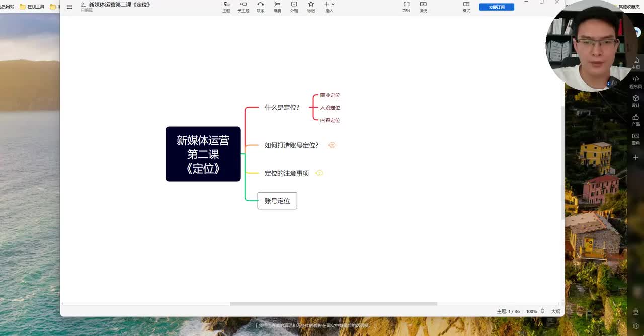This screenshot has width=644, height=336.
Task: Select the 商业定位 subtopic
Action: coord(330,95)
